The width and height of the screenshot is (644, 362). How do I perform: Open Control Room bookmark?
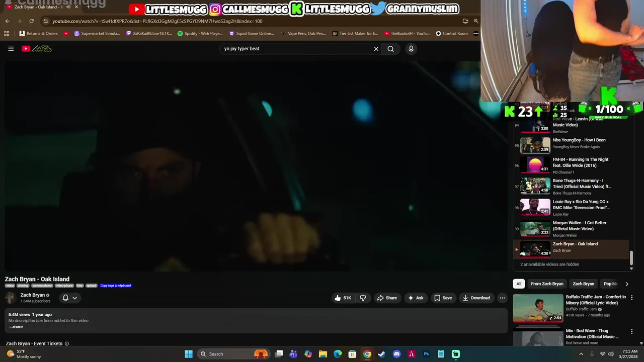pyautogui.click(x=452, y=34)
